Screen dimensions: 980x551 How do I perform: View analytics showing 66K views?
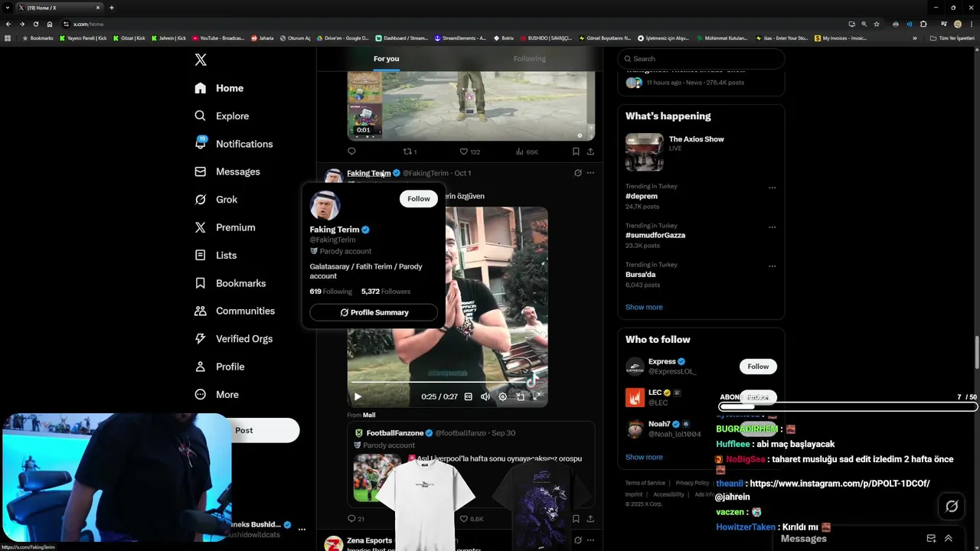coord(527,152)
